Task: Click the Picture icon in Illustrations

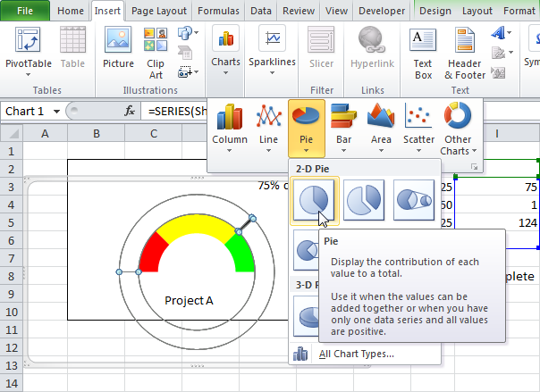Action: tap(118, 49)
